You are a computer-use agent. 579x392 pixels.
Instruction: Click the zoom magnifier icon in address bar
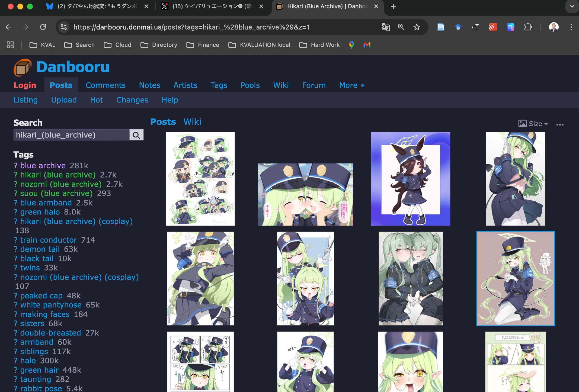[401, 27]
